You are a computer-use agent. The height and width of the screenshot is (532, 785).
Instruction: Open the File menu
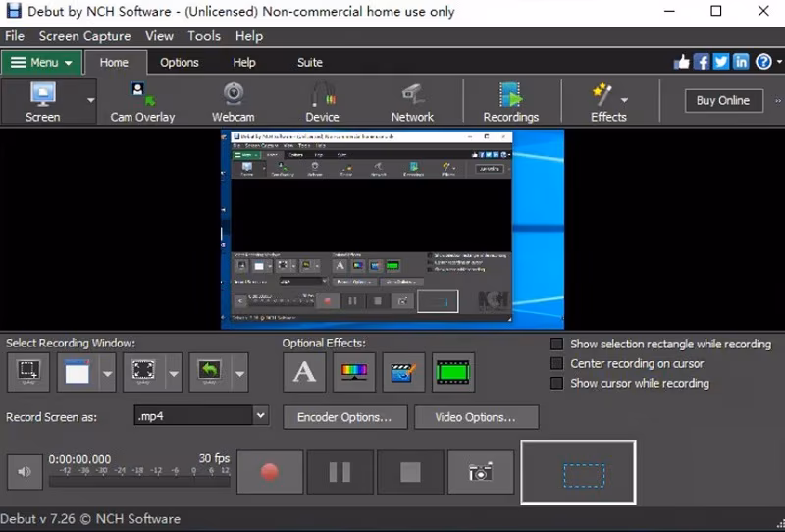(15, 36)
